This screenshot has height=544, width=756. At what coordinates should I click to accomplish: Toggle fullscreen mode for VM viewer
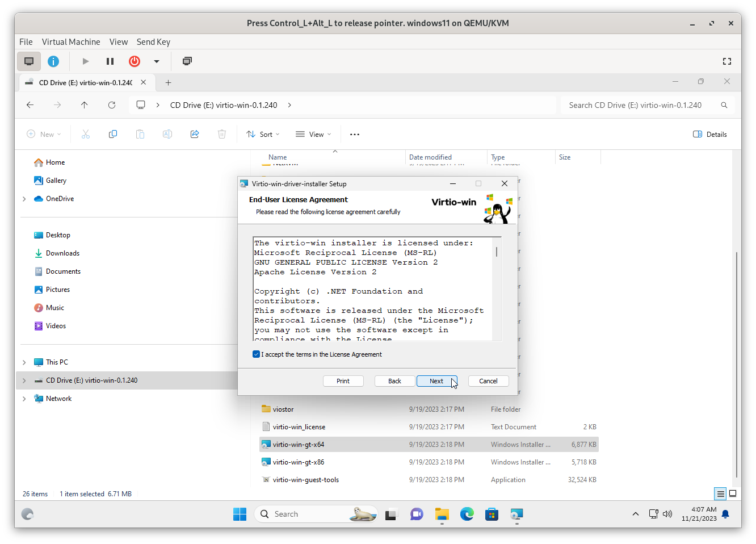click(727, 61)
